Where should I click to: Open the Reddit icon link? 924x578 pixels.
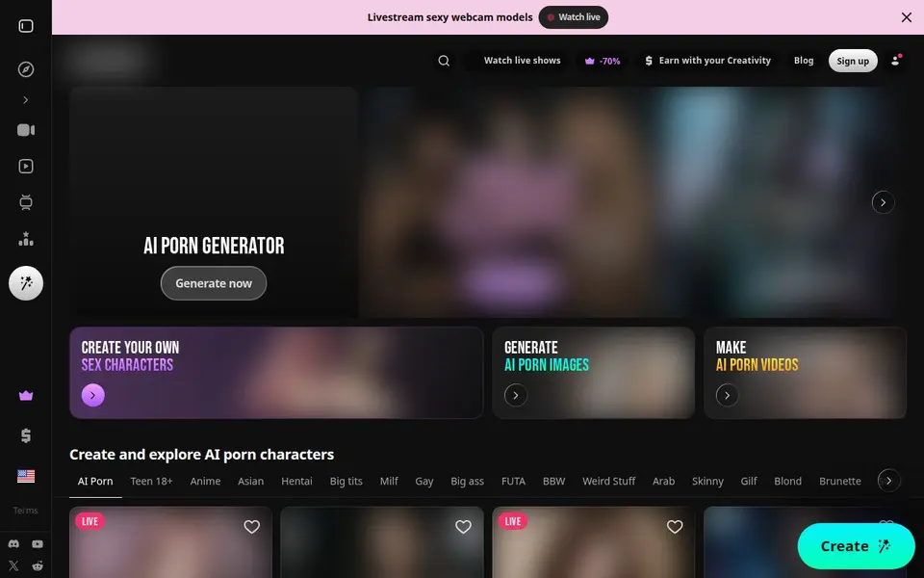tap(38, 565)
